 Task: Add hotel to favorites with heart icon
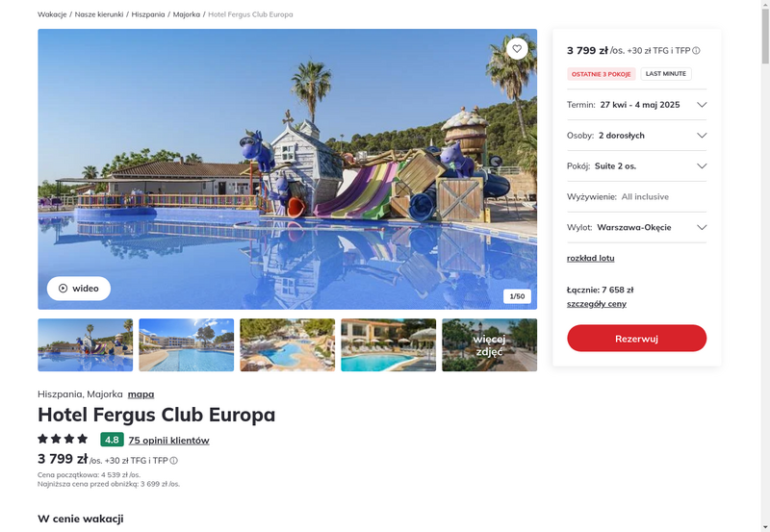pyautogui.click(x=517, y=49)
